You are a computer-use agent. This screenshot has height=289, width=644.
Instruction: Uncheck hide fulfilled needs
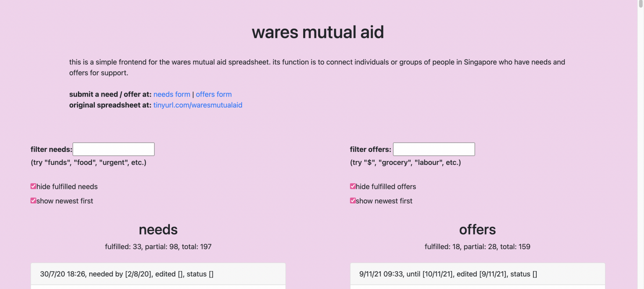tap(33, 186)
